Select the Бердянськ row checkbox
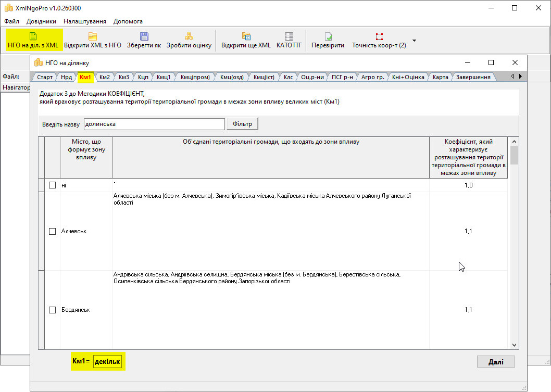 pos(52,310)
